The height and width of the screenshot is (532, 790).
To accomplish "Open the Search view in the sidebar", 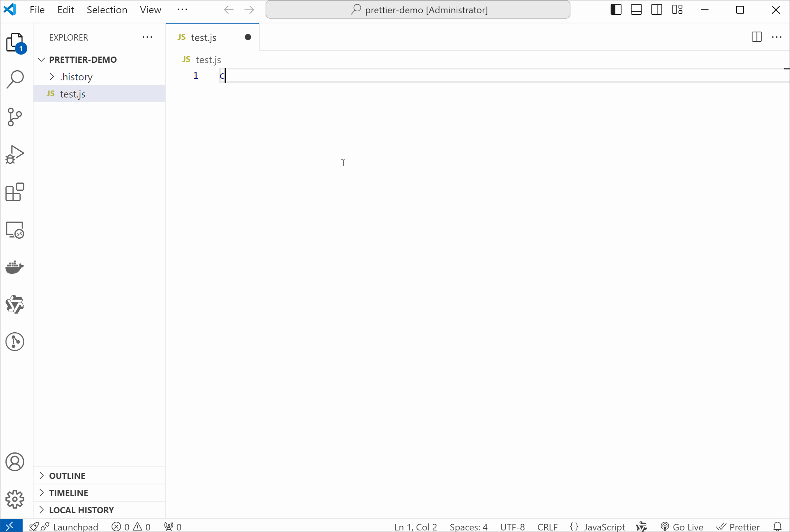I will (15, 79).
